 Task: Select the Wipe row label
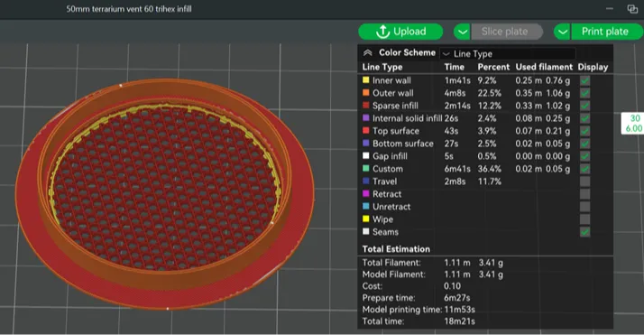click(x=382, y=219)
